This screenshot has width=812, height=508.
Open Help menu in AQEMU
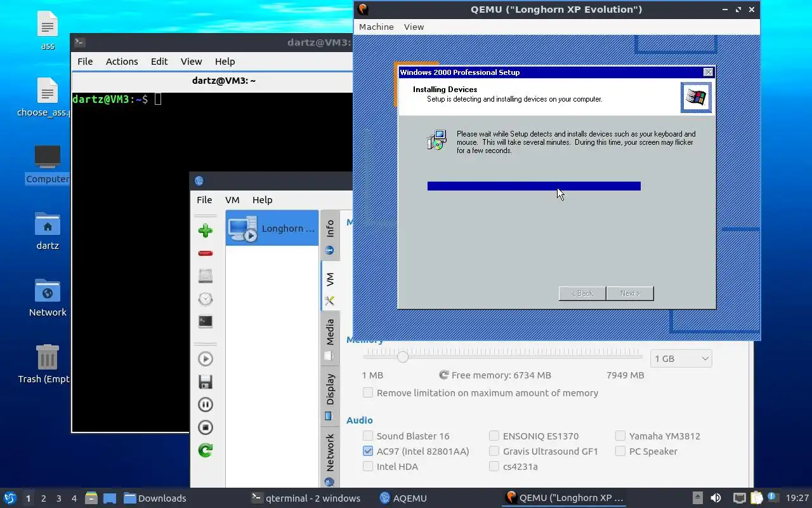point(262,200)
